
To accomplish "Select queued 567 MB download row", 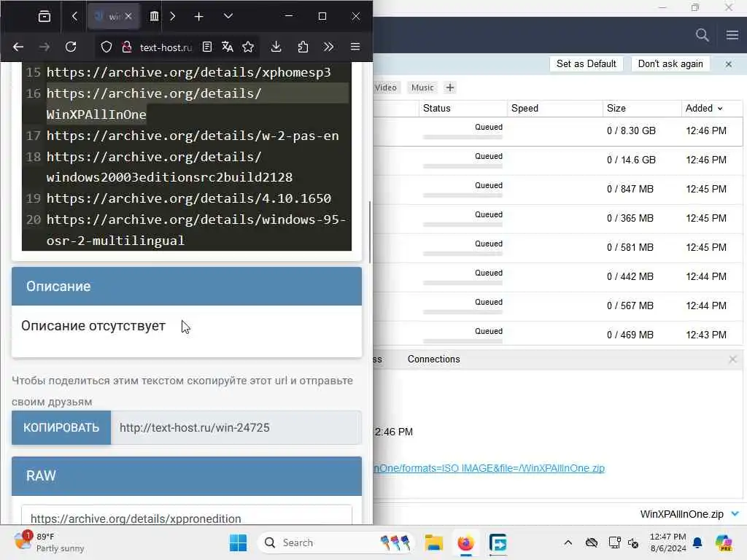I will tap(558, 306).
